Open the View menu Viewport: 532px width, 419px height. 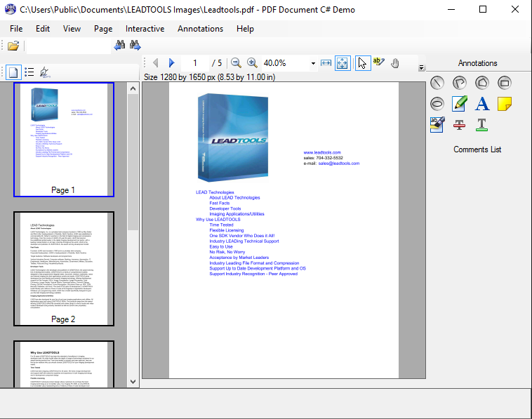coord(72,29)
